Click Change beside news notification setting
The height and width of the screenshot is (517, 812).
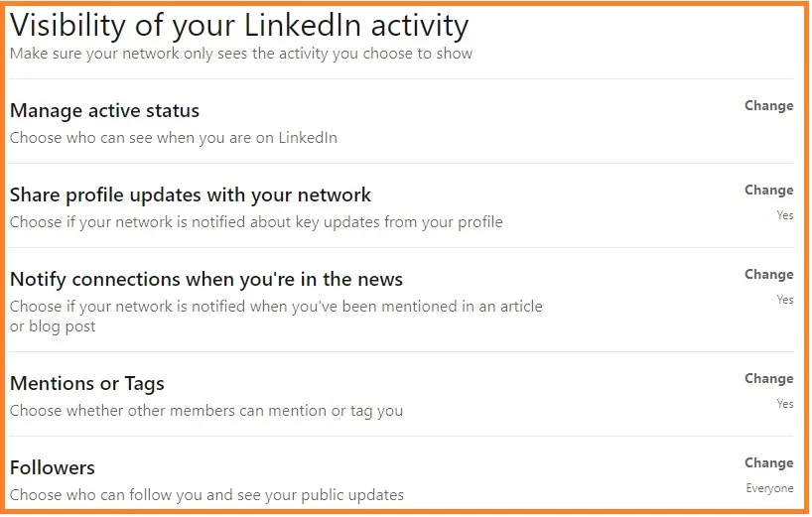tap(768, 275)
